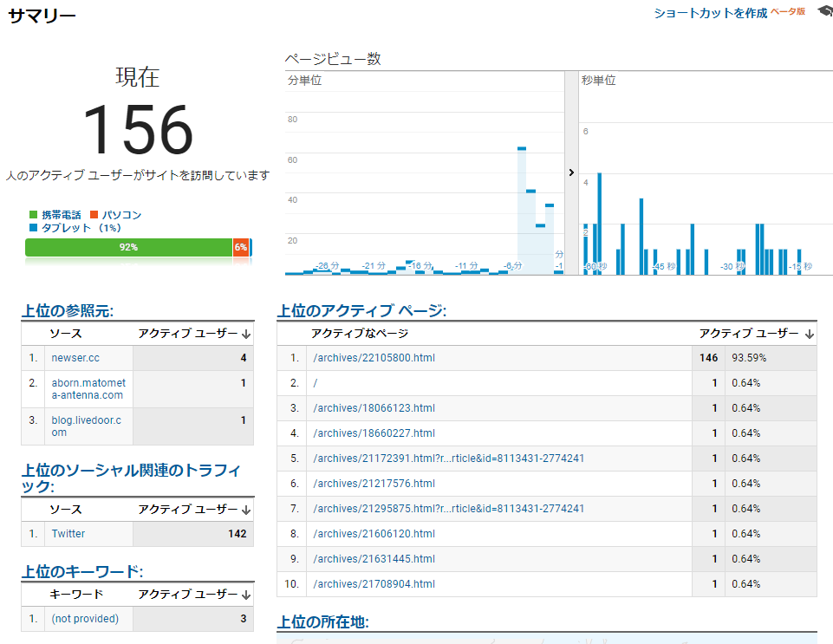833x644 pixels.
Task: Click the 上位のアクティブ ページ heading
Action: pyautogui.click(x=361, y=311)
